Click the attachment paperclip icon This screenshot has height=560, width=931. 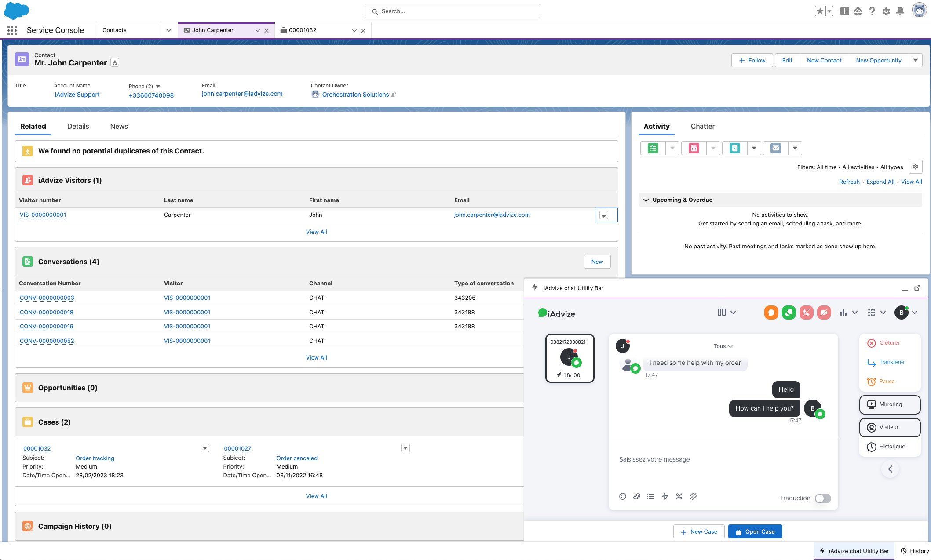coord(636,496)
